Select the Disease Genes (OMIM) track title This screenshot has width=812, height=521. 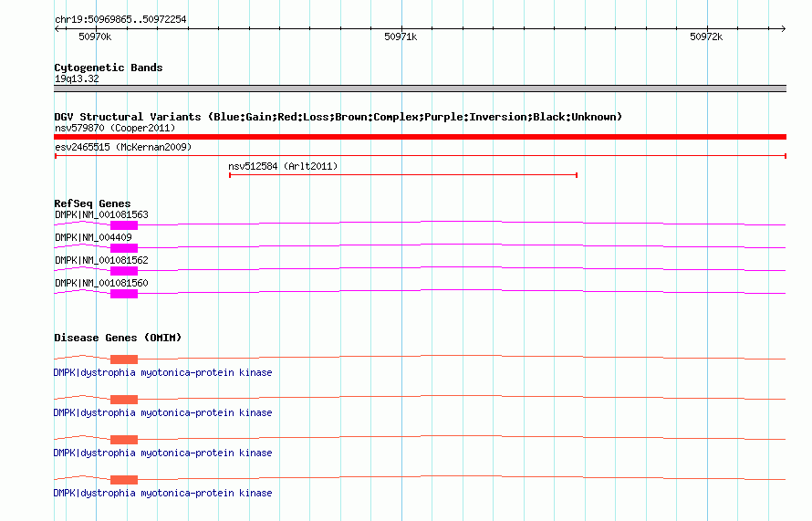(118, 338)
